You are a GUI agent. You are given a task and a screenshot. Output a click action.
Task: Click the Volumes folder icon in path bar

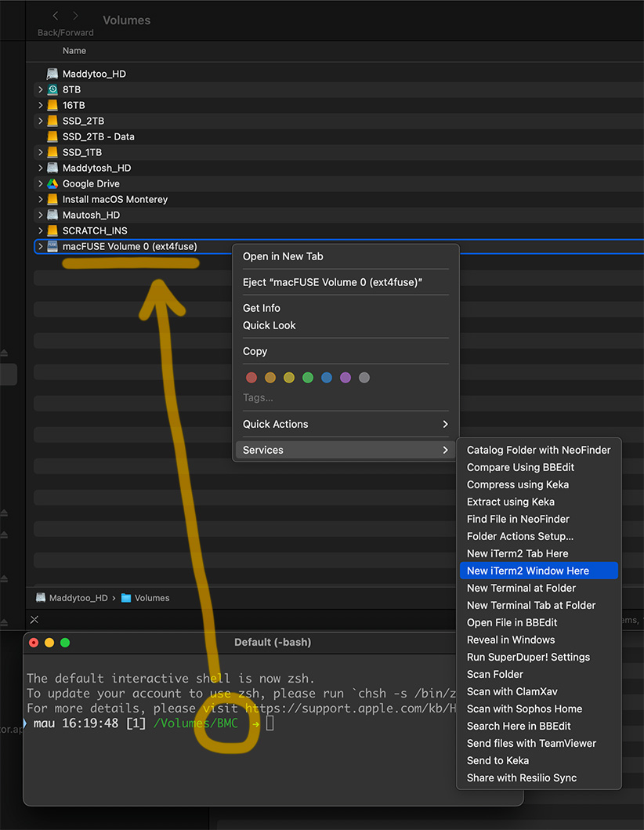[x=126, y=598]
